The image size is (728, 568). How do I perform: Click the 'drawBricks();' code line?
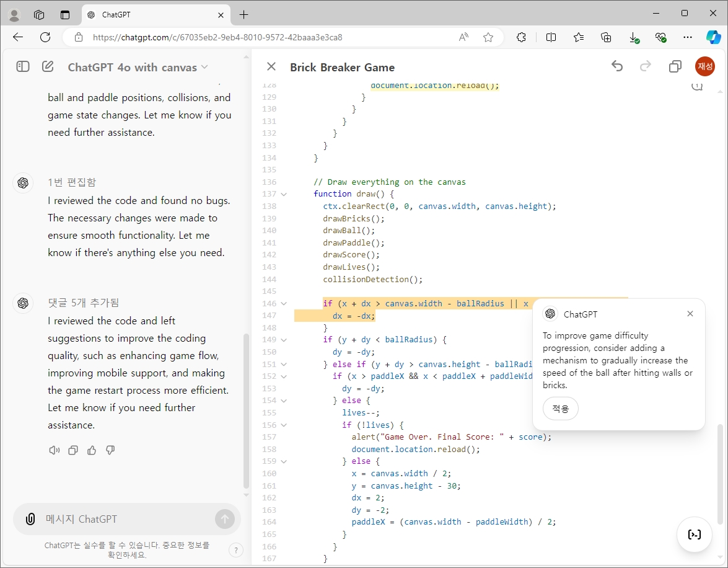354,218
